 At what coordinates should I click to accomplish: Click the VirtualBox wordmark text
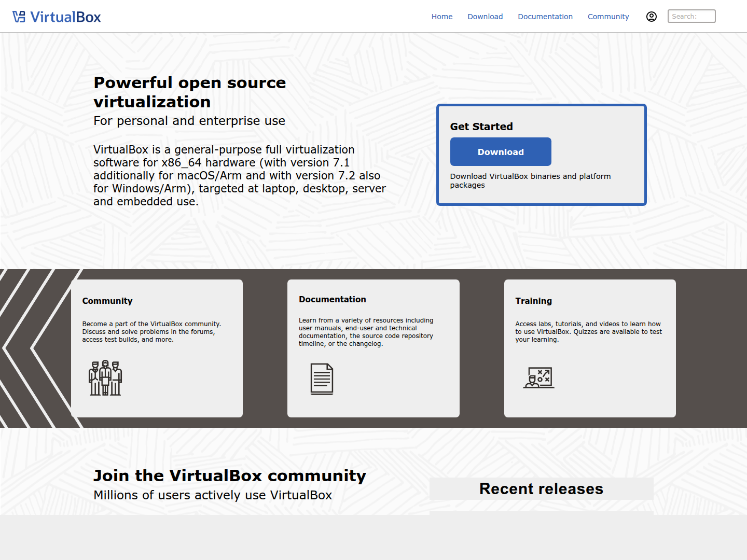(x=65, y=17)
